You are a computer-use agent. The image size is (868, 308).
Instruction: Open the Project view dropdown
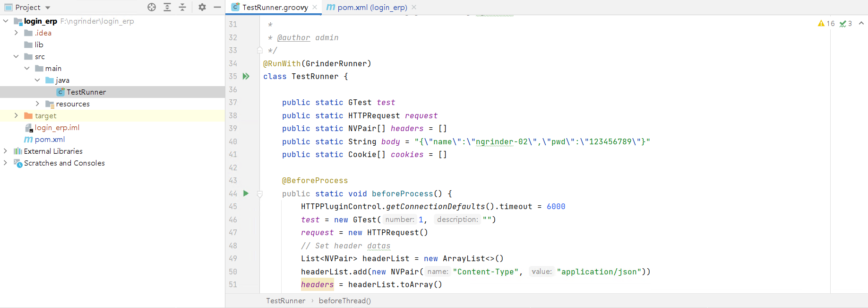pyautogui.click(x=48, y=8)
